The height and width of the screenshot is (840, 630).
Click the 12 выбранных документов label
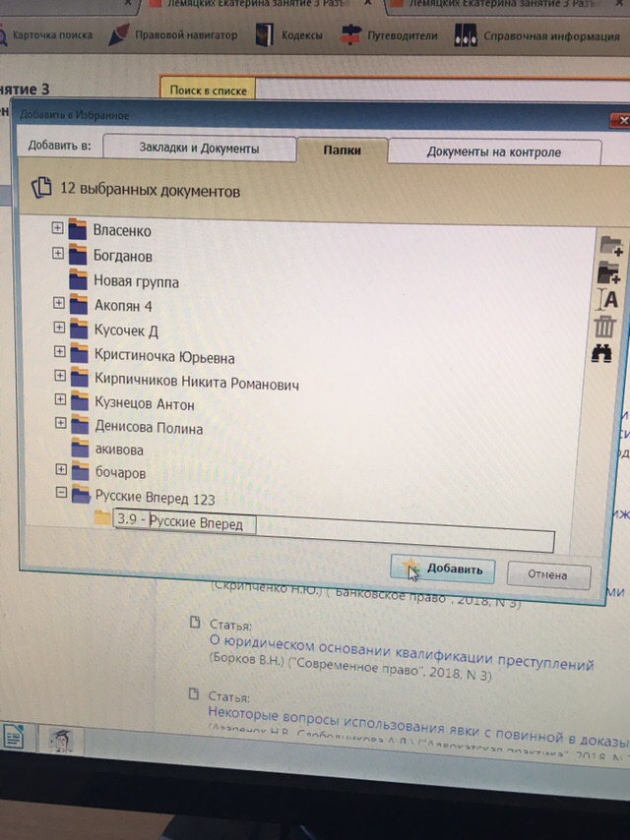pos(151,190)
